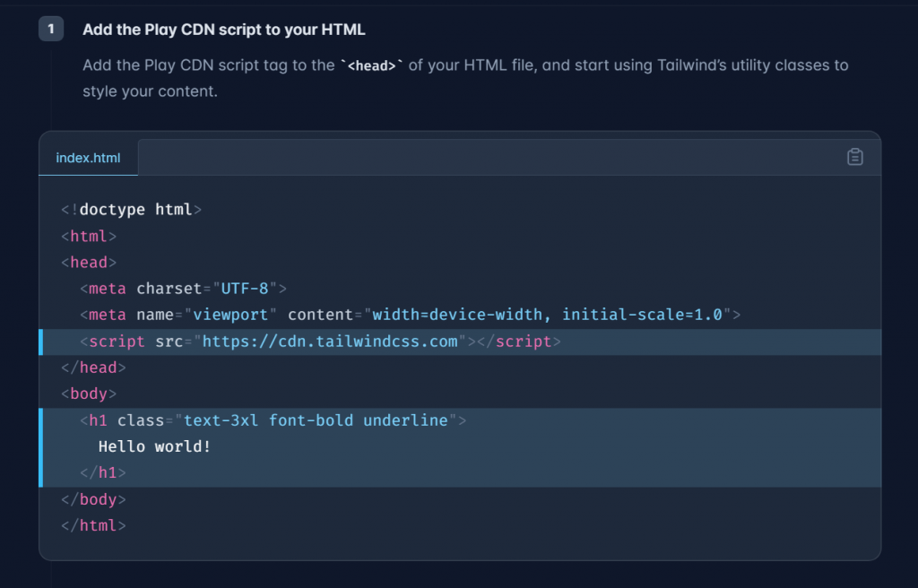Click the opening <html> tag line
Screen dimensions: 918x588
89,237
